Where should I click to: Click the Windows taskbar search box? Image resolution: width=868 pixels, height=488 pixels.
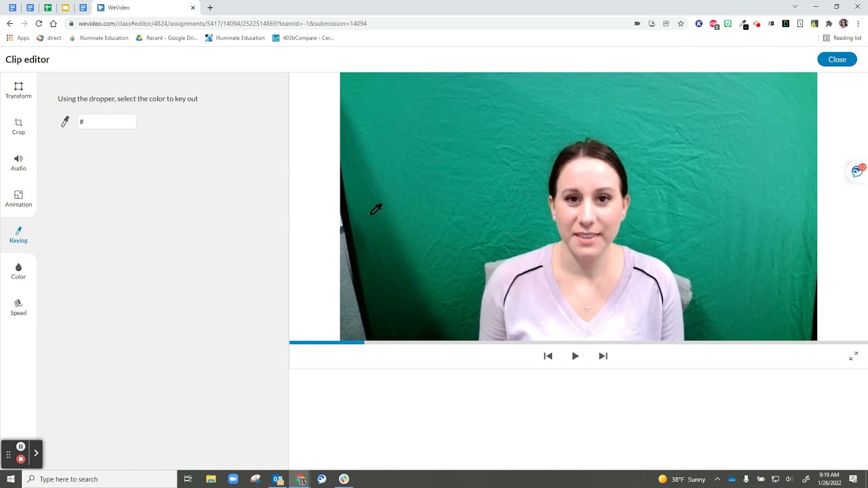pos(99,479)
